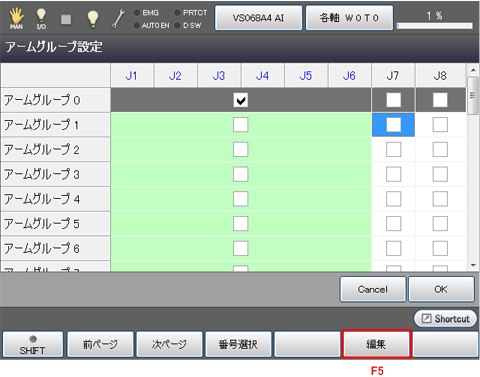480x377 pixels.
Task: Click the EMG status indicator
Action: pyautogui.click(x=146, y=13)
